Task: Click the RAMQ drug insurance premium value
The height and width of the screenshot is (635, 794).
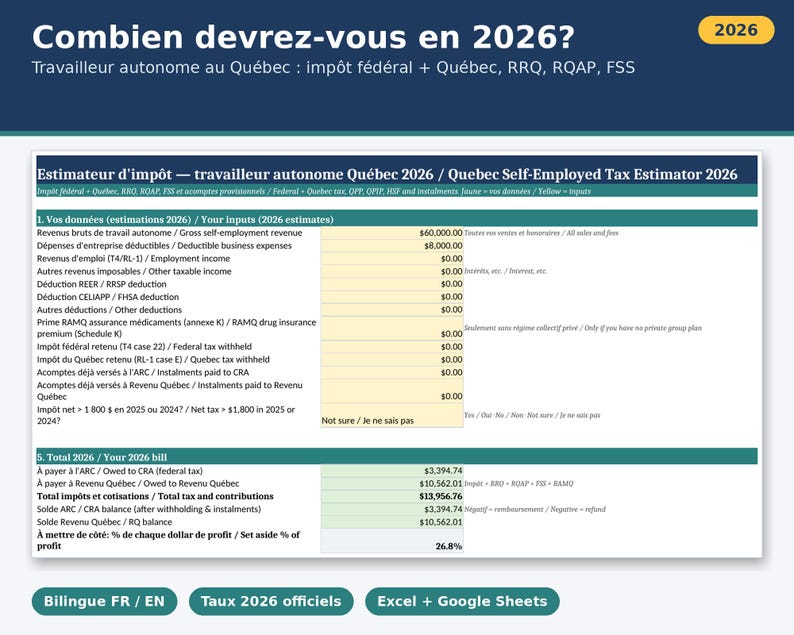Action: point(392,328)
